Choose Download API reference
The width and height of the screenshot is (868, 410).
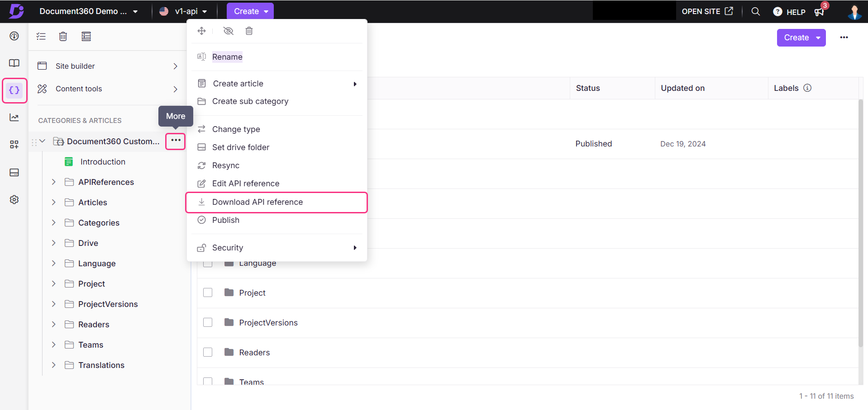(277, 202)
